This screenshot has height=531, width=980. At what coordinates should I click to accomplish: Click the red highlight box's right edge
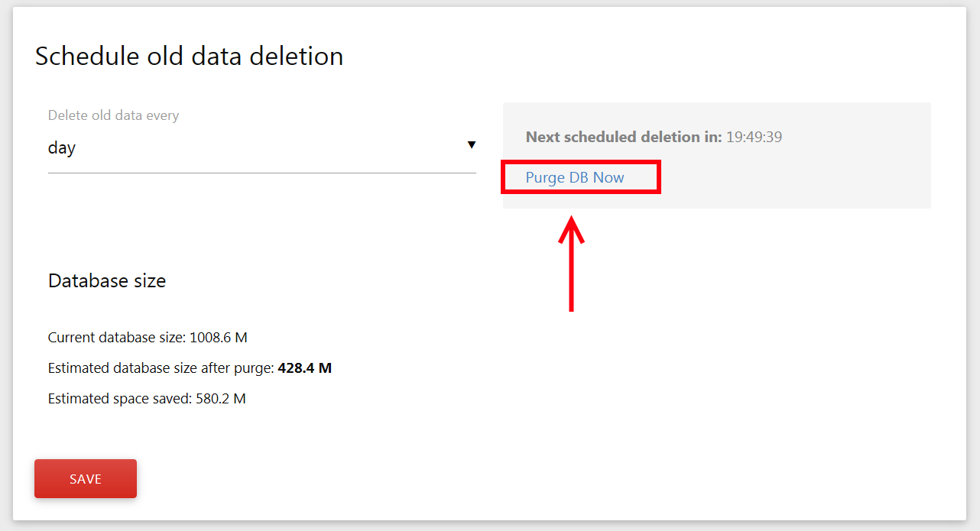click(x=658, y=177)
